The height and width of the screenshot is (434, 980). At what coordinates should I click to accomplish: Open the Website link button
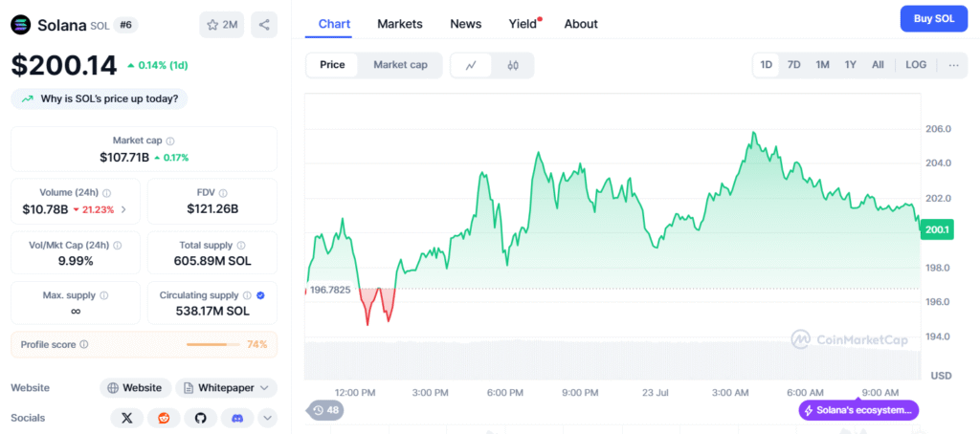(x=136, y=388)
